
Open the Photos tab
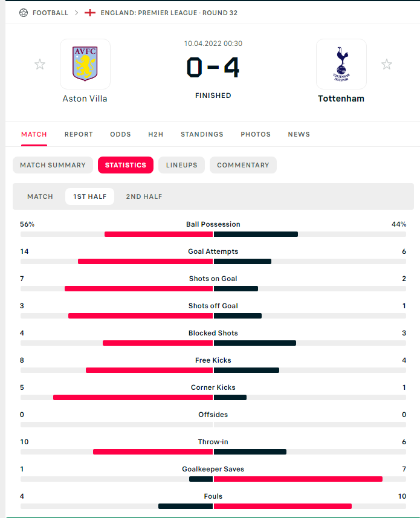tap(256, 134)
